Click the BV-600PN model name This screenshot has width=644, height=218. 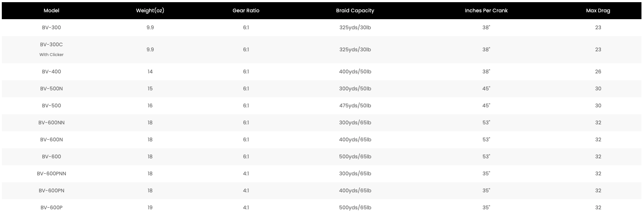[x=51, y=191]
